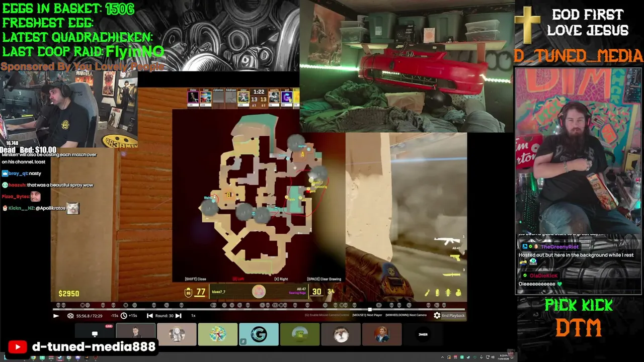Click chat username bray_qt
Image resolution: width=644 pixels, height=362 pixels.
coord(18,173)
